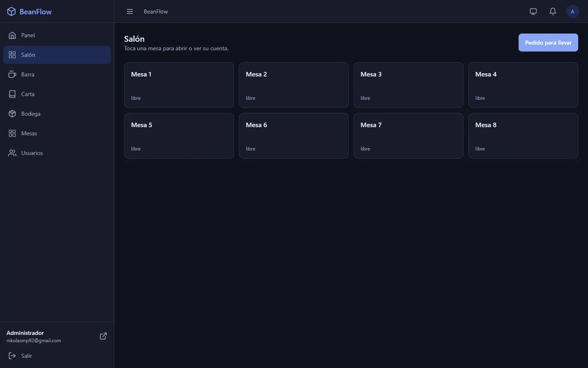Open the user avatar menu "A"
Screen dimensions: 588x368
572,11
